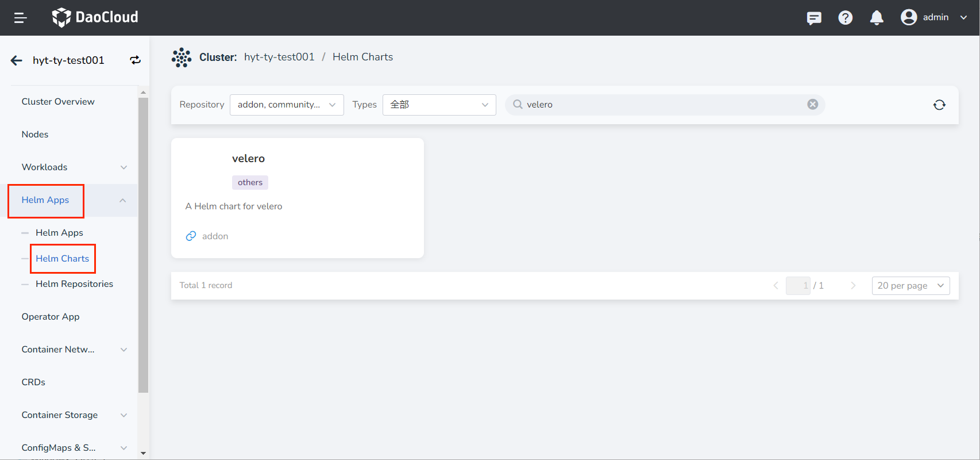
Task: Click in the velero search field
Action: [x=661, y=105]
